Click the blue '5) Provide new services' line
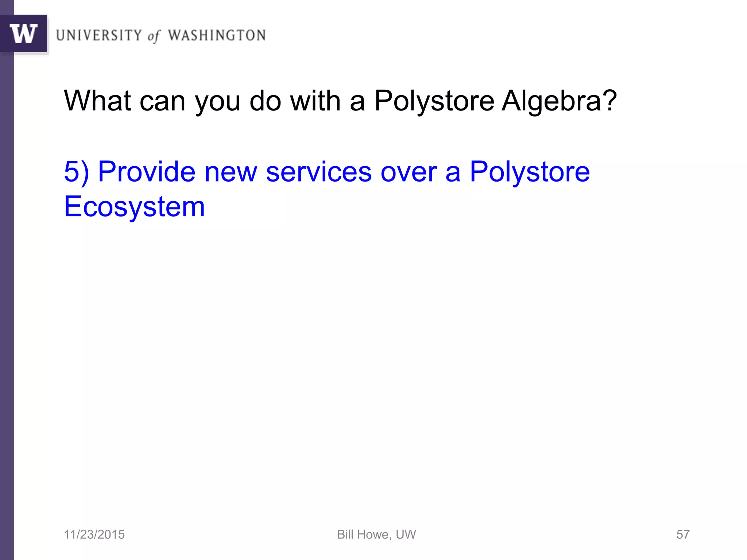 point(327,171)
